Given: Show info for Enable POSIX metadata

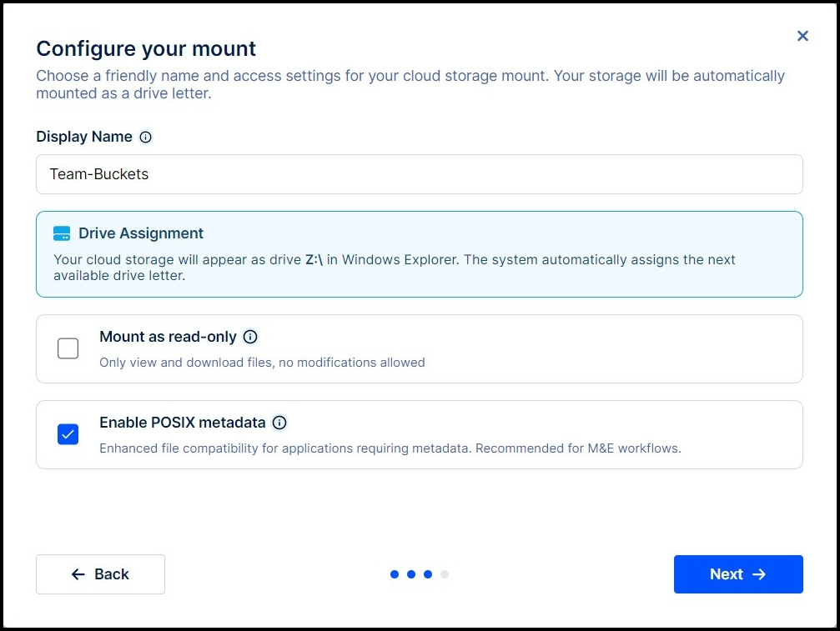Looking at the screenshot, I should pyautogui.click(x=279, y=423).
